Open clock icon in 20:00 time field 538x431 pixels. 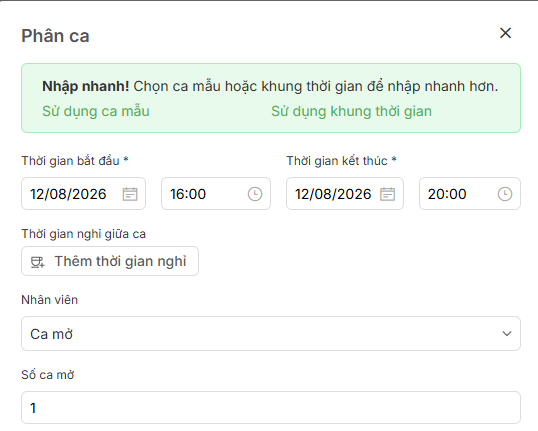point(505,194)
